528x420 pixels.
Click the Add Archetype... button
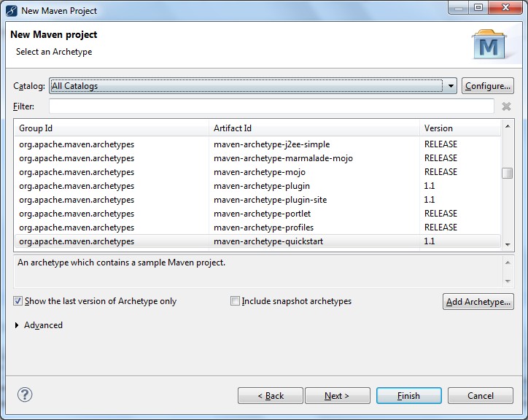click(x=478, y=301)
